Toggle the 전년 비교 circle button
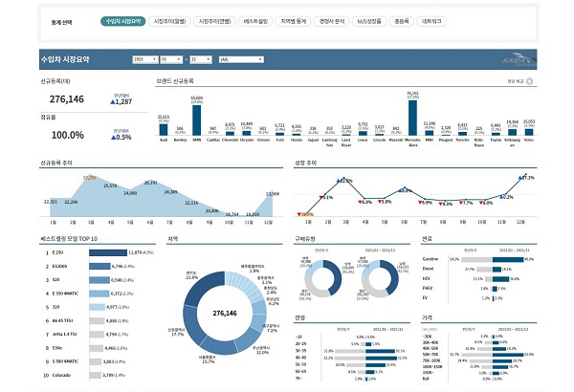This screenshot has width=574, height=392. 529,81
